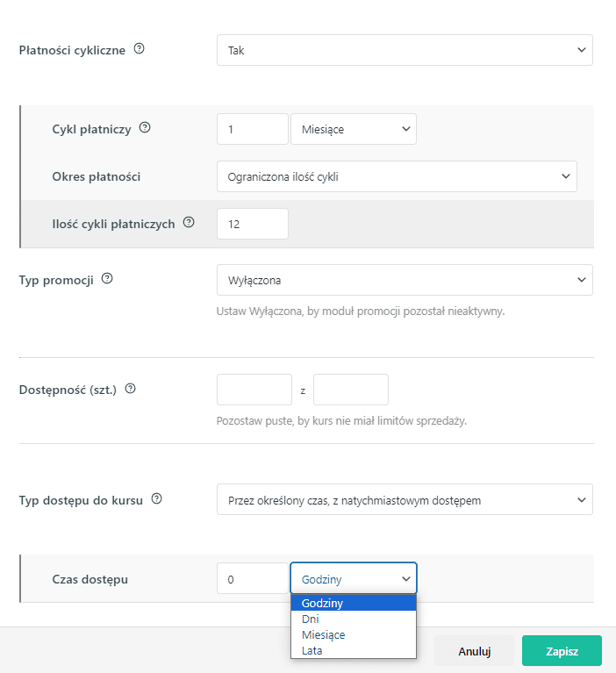Pick Lata from the open dropdown list
Screen dimensions: 616x673
point(354,651)
